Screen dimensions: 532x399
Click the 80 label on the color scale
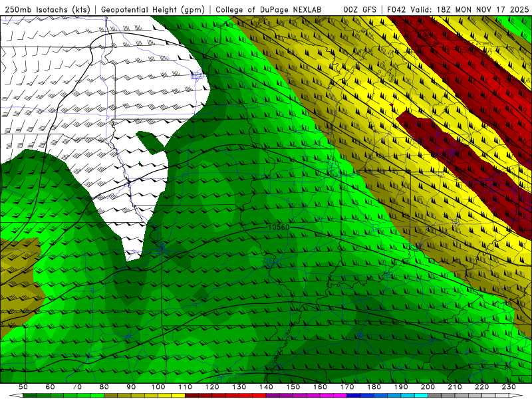pos(104,387)
